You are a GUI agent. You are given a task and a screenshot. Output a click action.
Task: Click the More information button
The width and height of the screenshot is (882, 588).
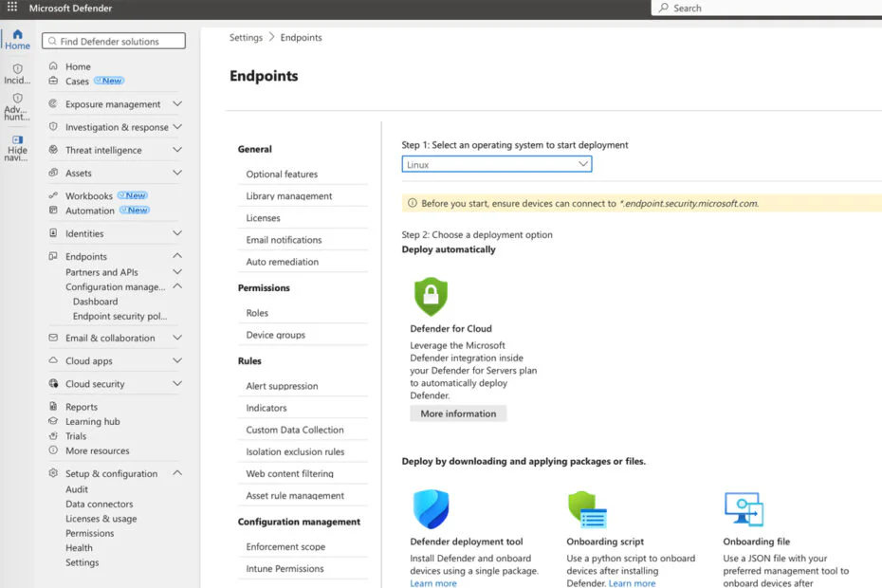[458, 413]
